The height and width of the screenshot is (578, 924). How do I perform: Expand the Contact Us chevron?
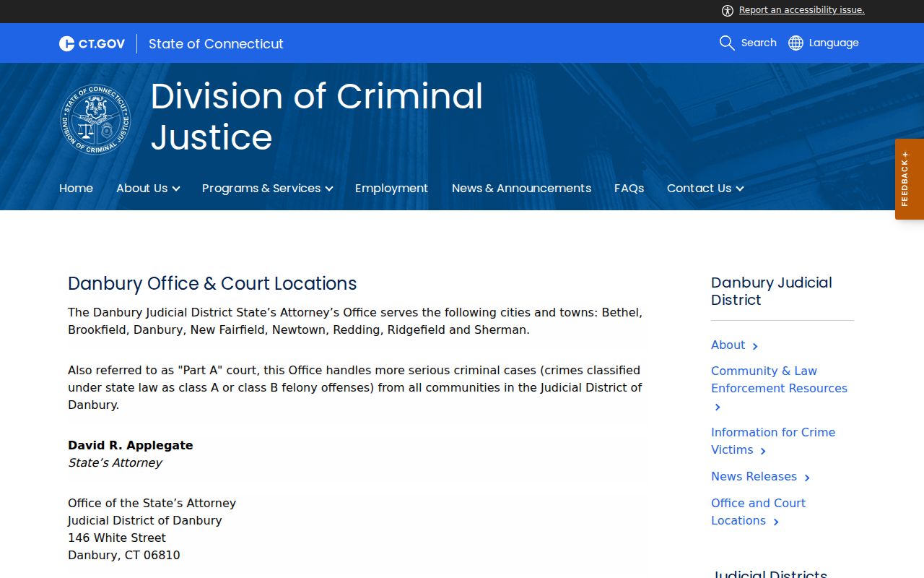pos(740,189)
